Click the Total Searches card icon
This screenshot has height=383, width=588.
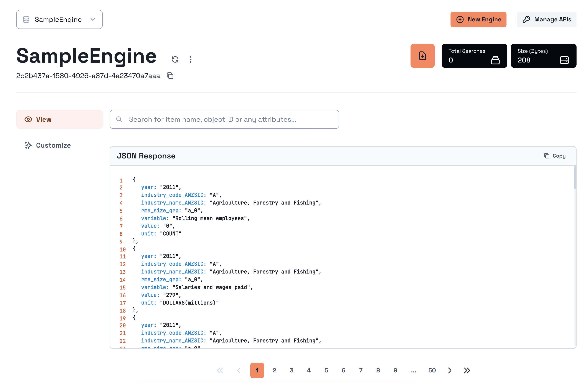pos(495,60)
